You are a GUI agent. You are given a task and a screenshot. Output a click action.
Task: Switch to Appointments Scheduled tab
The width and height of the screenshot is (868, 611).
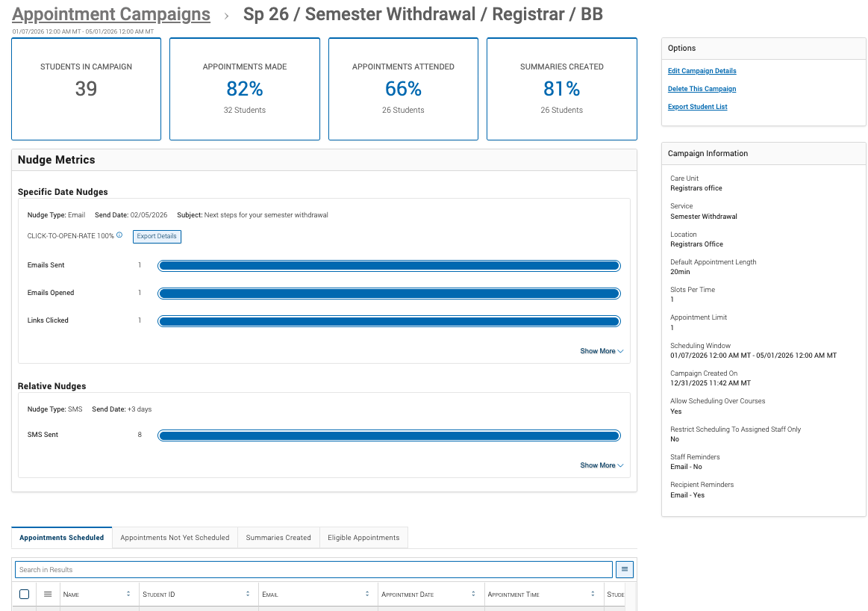click(x=61, y=538)
